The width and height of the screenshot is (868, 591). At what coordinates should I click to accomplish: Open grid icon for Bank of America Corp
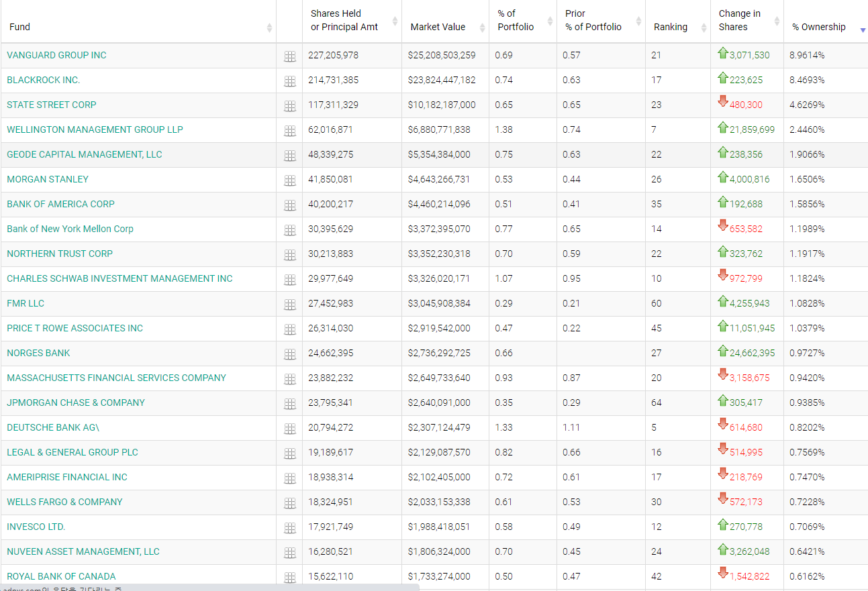pos(290,205)
